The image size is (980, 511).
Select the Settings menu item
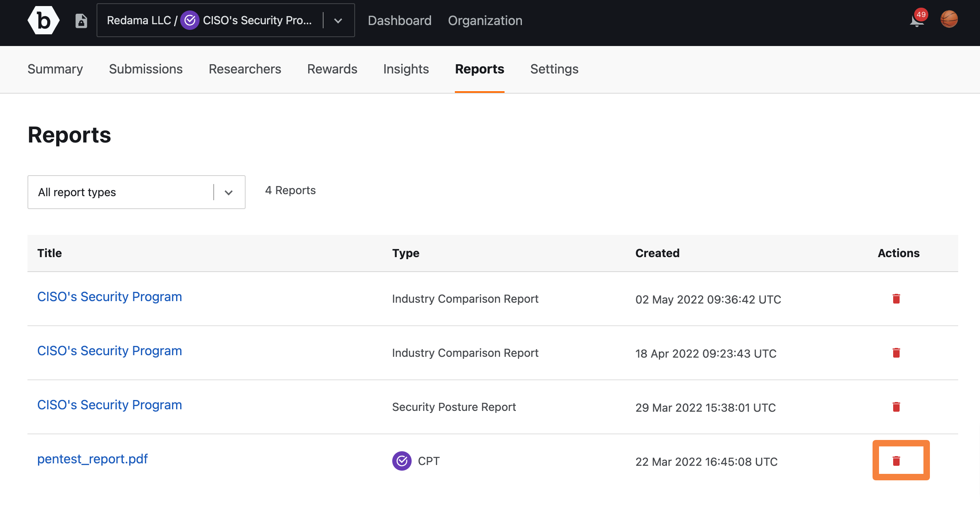point(554,69)
